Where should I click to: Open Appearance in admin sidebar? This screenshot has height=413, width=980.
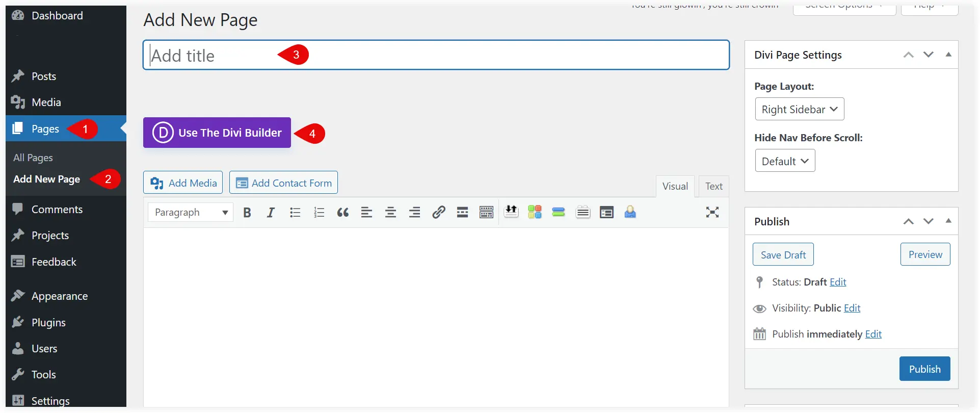pos(66,296)
